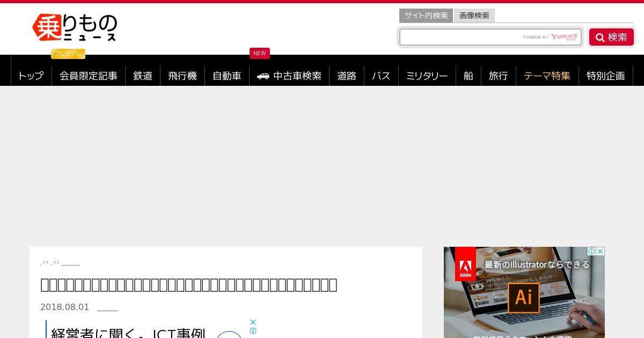Image resolution: width=644 pixels, height=338 pixels.
Task: Click the underlined link beside the date
Action: tap(107, 308)
